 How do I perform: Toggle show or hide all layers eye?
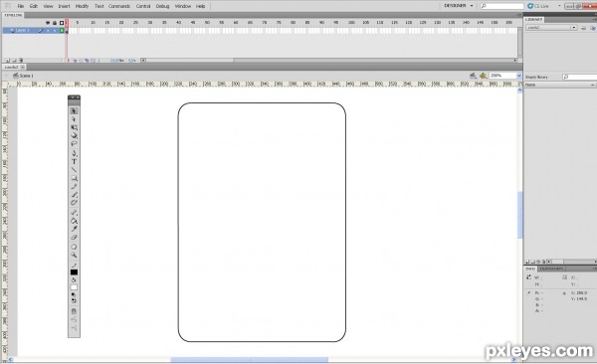[48, 23]
